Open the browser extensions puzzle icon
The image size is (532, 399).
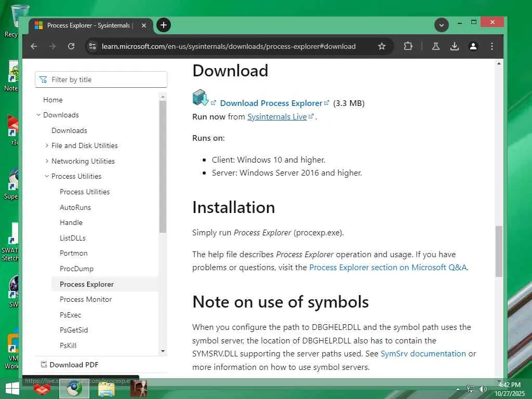pyautogui.click(x=408, y=46)
